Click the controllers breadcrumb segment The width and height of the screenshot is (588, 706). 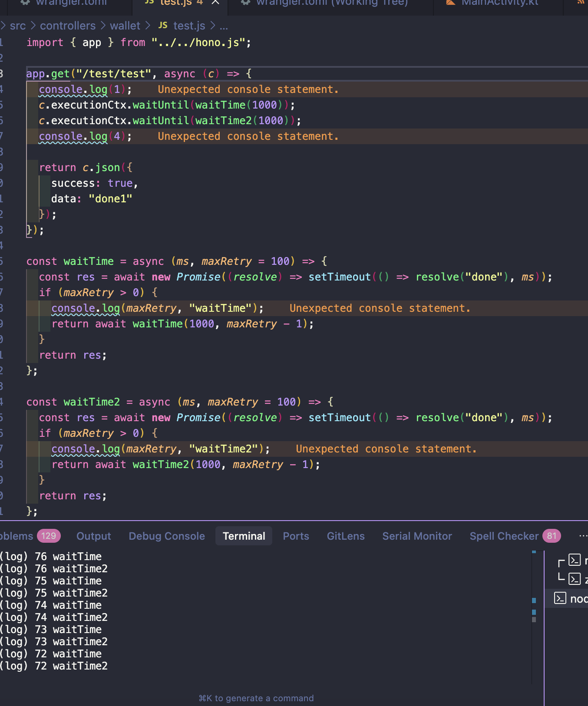pos(68,26)
